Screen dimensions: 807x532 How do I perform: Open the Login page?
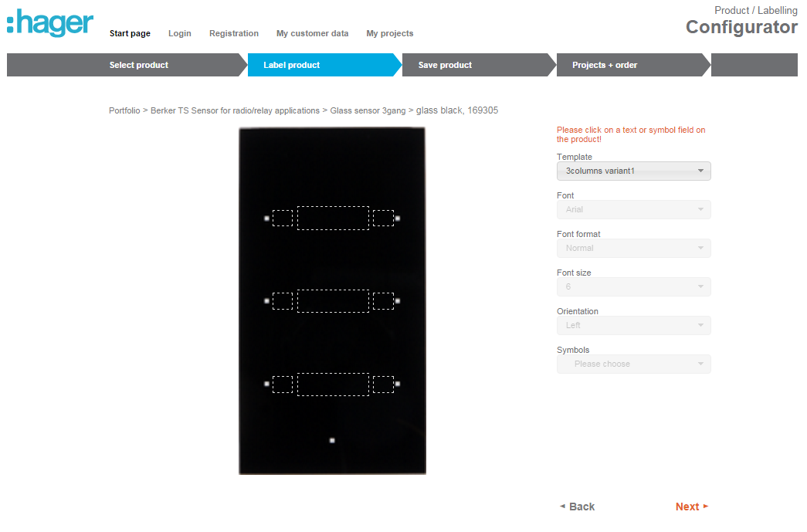click(x=180, y=33)
